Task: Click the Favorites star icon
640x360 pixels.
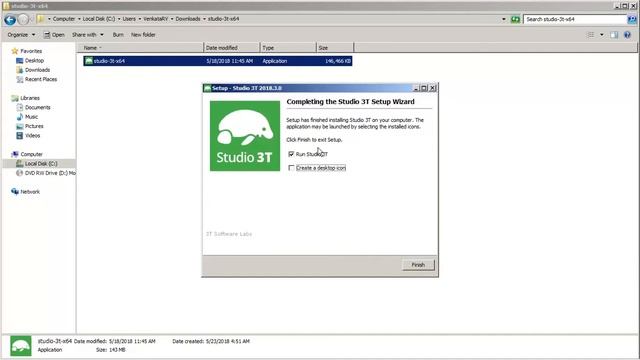Action: 15,51
